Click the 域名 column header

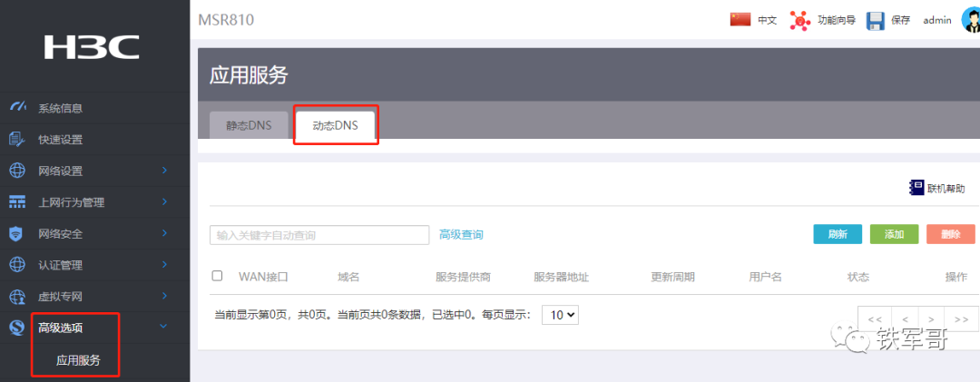click(348, 277)
